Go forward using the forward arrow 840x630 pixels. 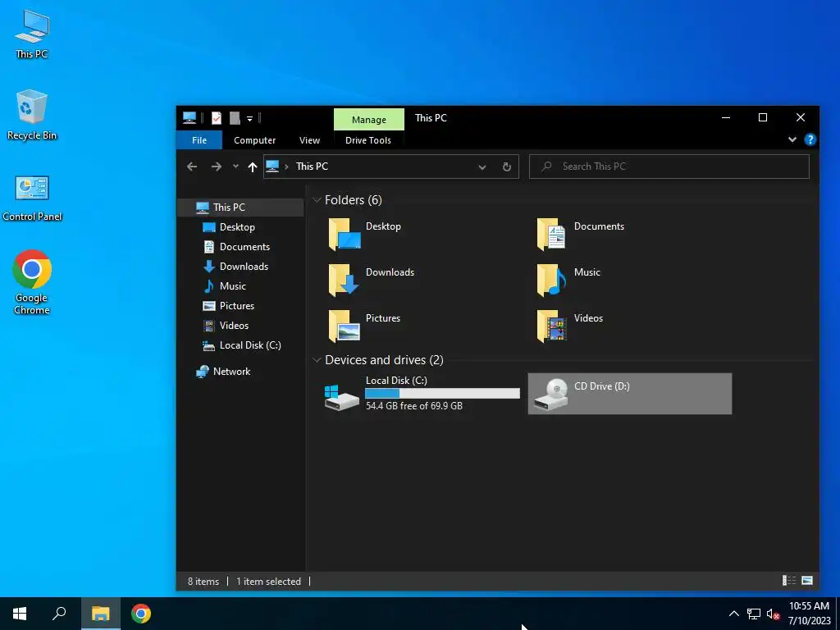217,167
